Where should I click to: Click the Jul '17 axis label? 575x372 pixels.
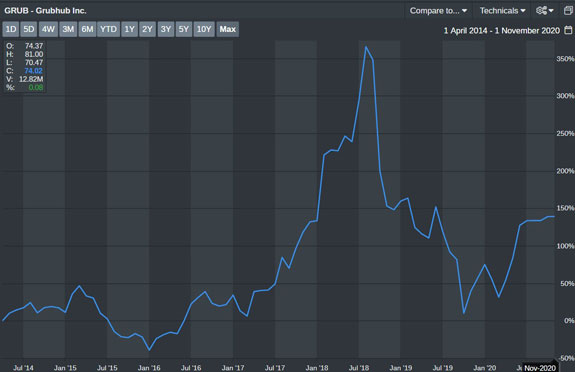point(275,368)
